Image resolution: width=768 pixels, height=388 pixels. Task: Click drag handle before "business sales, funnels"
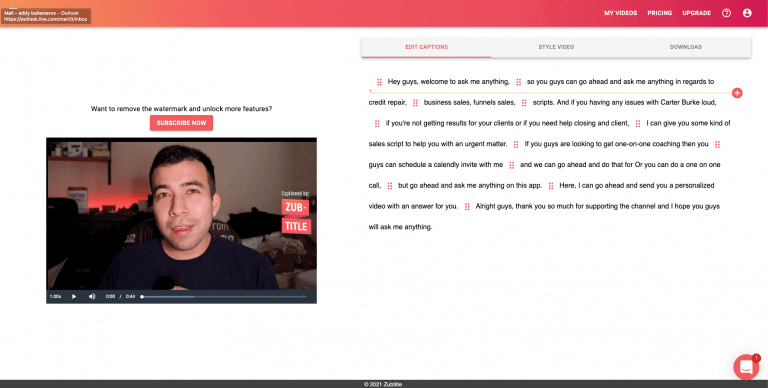[x=415, y=103]
